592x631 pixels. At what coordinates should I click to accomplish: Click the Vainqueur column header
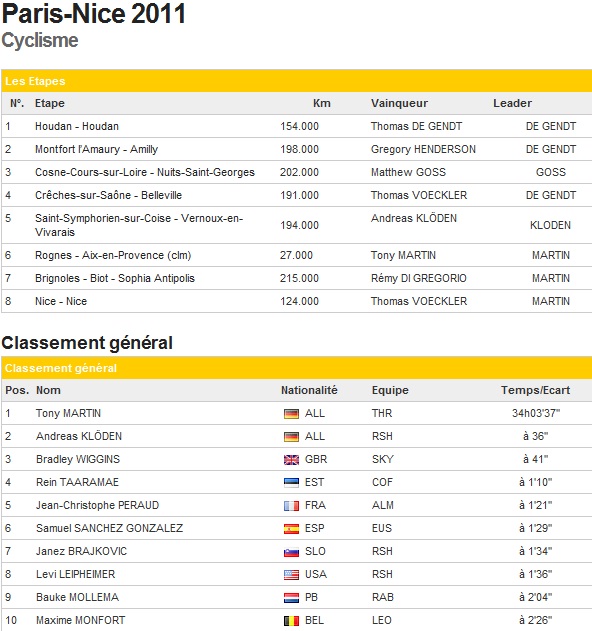399,103
